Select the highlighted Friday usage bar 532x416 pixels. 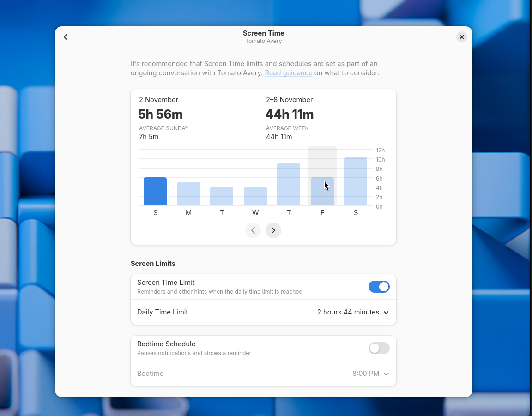point(322,192)
